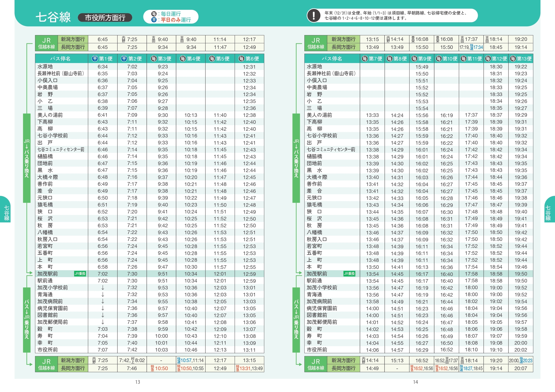Click 美人の湯前 time 10:13 in 第4便
Screen dimensions: 555x392
pyautogui.click(x=191, y=115)
